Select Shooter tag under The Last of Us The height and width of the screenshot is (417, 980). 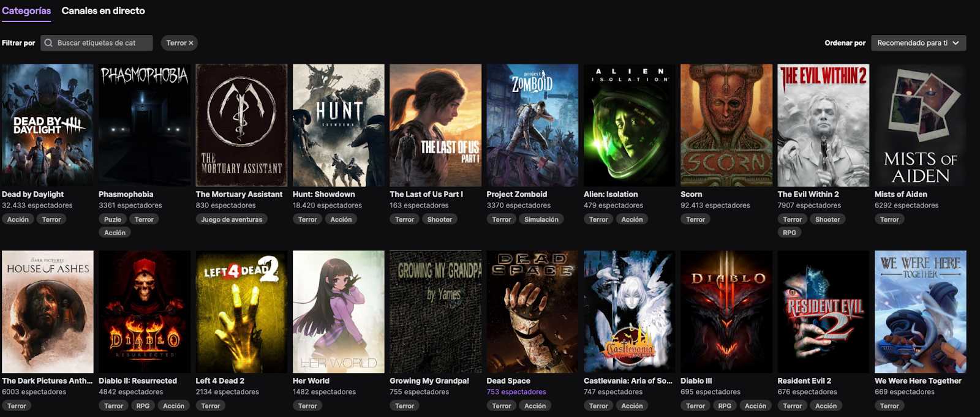(440, 219)
